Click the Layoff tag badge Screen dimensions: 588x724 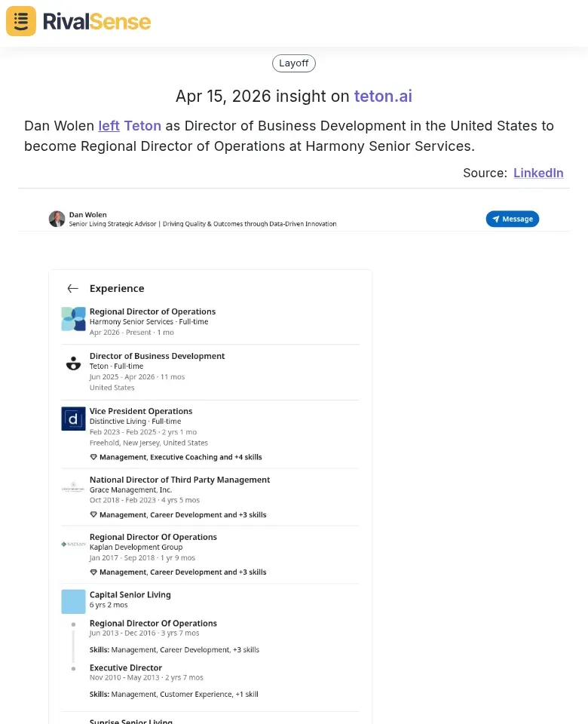tap(293, 63)
